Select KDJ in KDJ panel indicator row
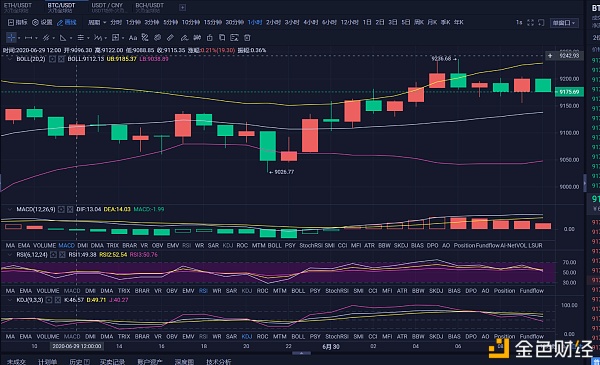The height and width of the screenshot is (365, 600). click(x=247, y=337)
